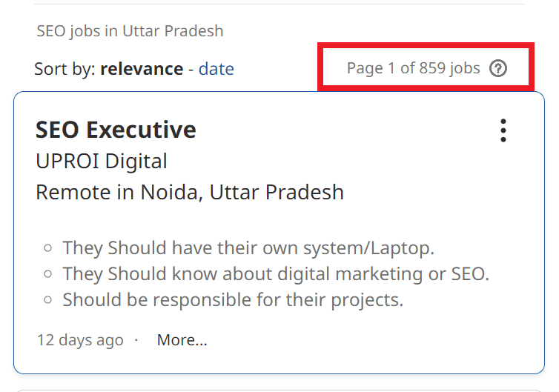This screenshot has width=559, height=392.
Task: Click the top edge of the next job card
Action: [x=279, y=389]
